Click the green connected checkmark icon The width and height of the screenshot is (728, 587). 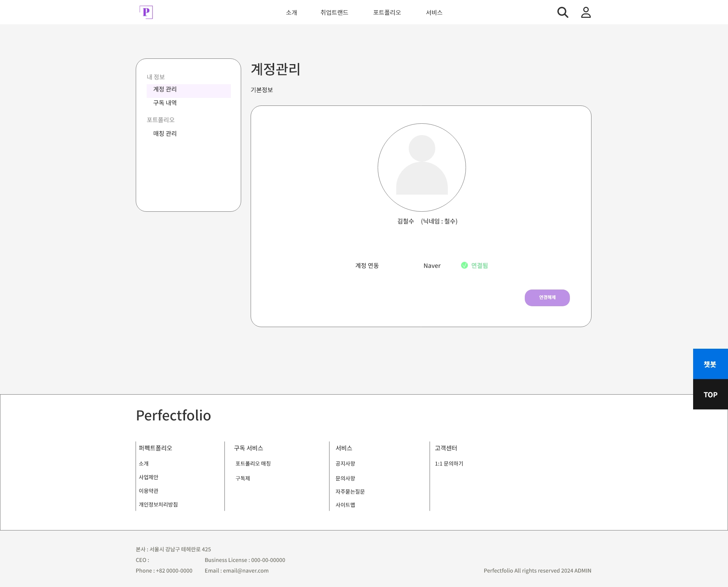pyautogui.click(x=464, y=265)
